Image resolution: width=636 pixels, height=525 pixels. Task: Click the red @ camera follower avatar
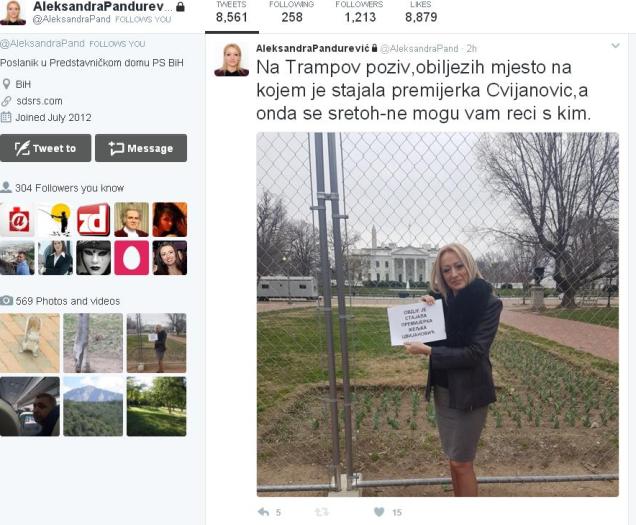tap(17, 219)
